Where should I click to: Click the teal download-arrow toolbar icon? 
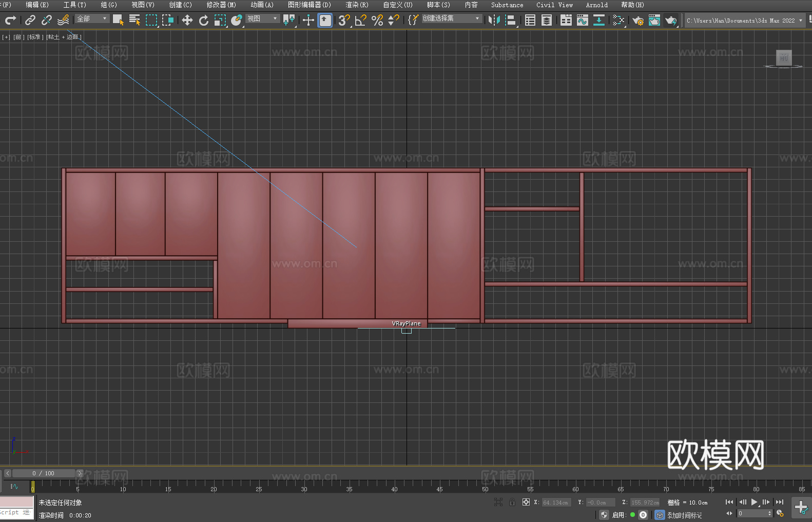(599, 20)
